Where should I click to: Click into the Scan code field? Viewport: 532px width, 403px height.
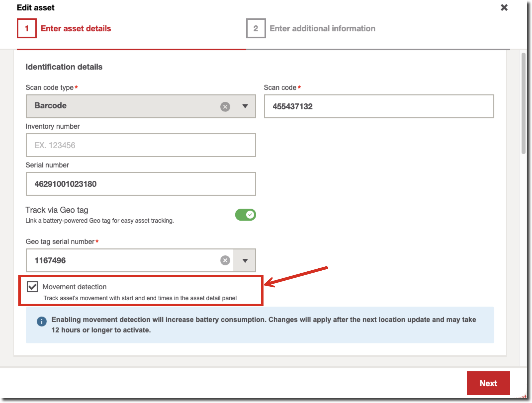tap(379, 106)
